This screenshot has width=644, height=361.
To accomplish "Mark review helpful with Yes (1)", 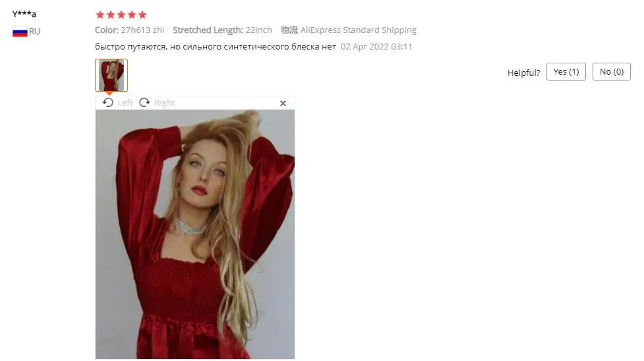I will tap(566, 71).
